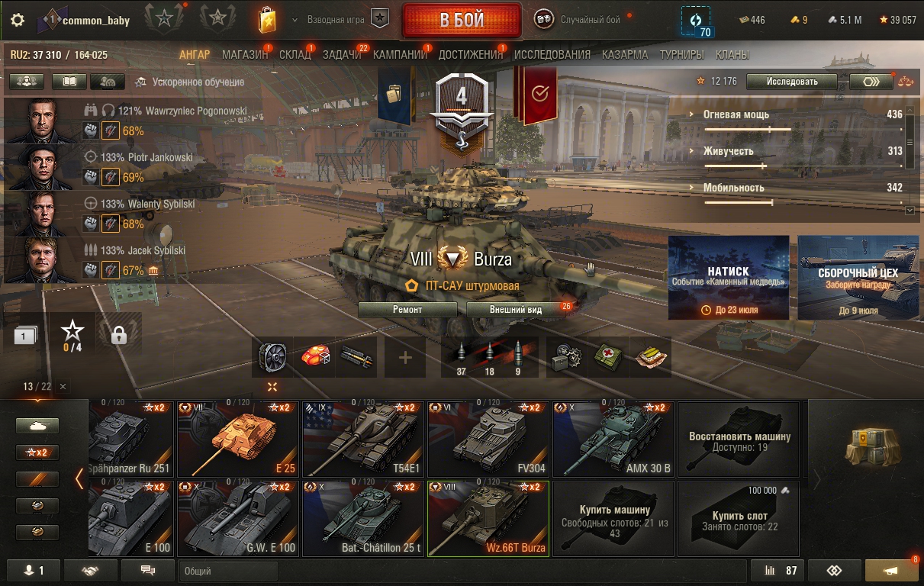Open game settings gear icon

pos(18,21)
